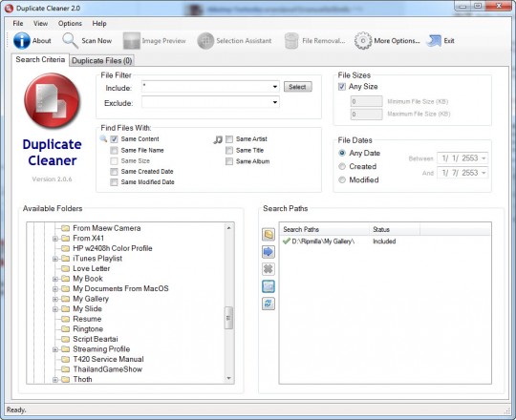Click the Exit arrow icon
The width and height of the screenshot is (516, 420).
434,41
